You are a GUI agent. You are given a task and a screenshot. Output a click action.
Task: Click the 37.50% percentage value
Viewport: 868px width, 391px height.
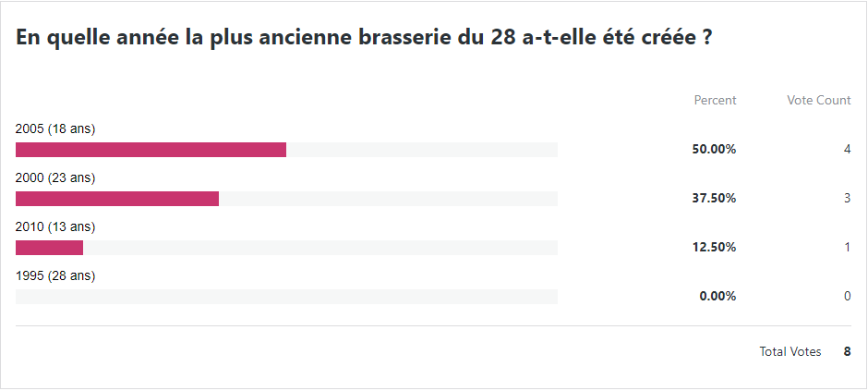pyautogui.click(x=714, y=199)
